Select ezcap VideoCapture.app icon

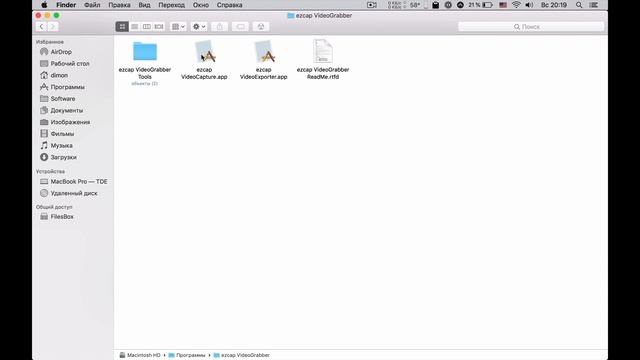(204, 51)
